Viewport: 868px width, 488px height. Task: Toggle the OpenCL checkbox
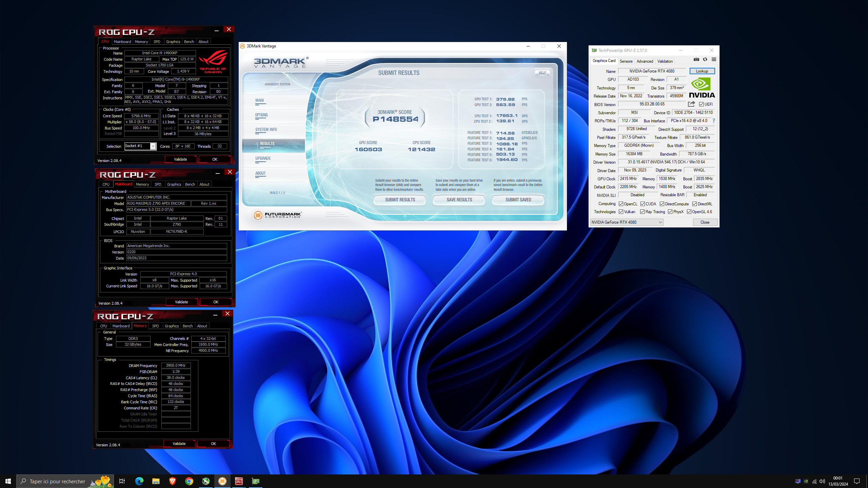[x=621, y=204]
